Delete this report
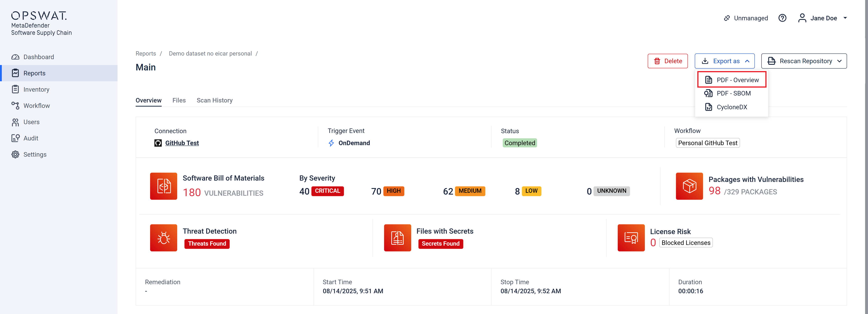This screenshot has height=314, width=868. tap(667, 61)
